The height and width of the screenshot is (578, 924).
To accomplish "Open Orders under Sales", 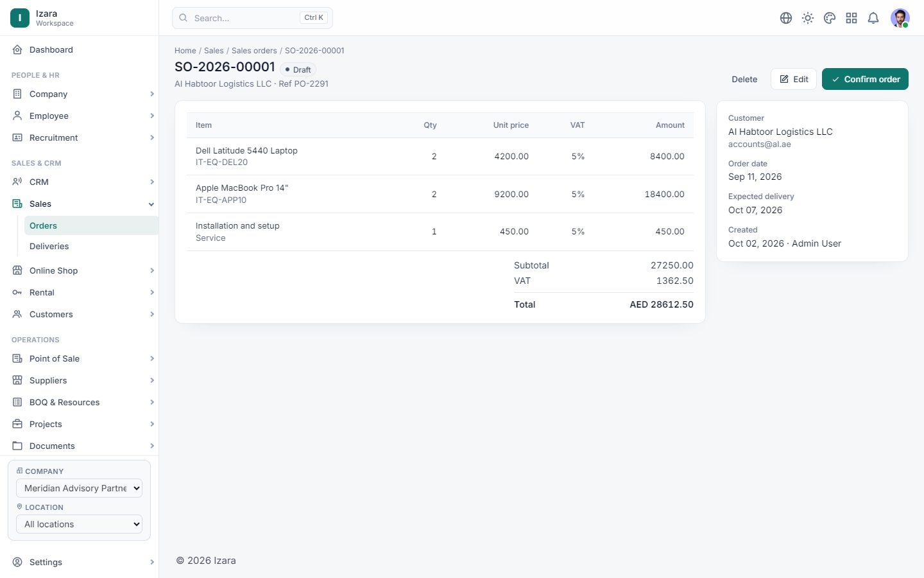I will pyautogui.click(x=91, y=225).
